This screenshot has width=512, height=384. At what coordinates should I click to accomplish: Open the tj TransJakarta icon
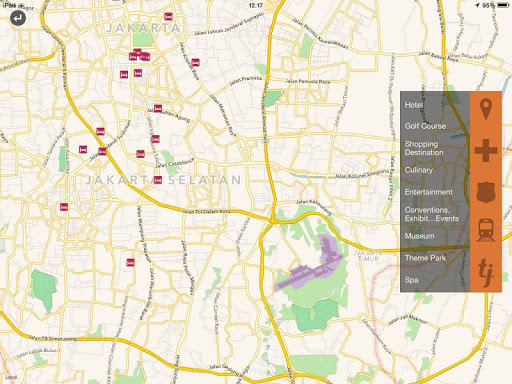coord(486,269)
